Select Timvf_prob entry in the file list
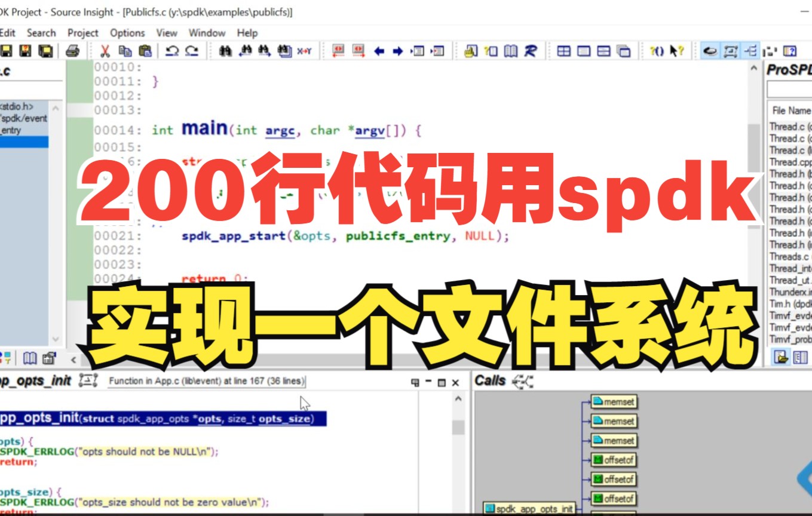Image resolution: width=812 pixels, height=516 pixels. (x=790, y=339)
